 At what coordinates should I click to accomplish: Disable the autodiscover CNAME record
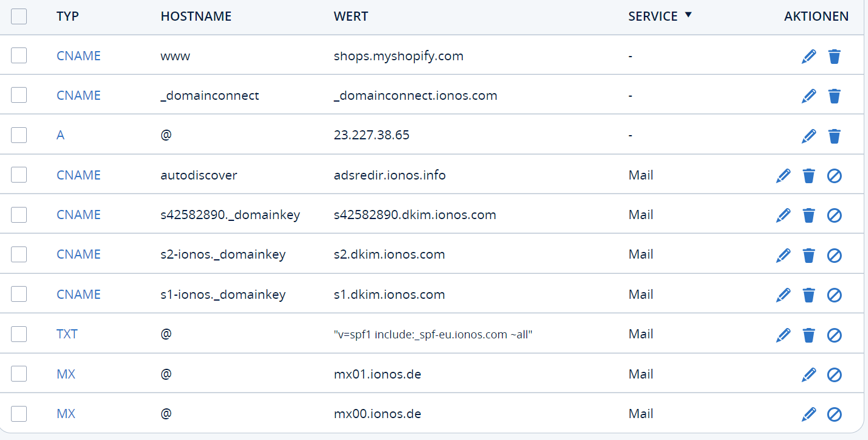[834, 176]
